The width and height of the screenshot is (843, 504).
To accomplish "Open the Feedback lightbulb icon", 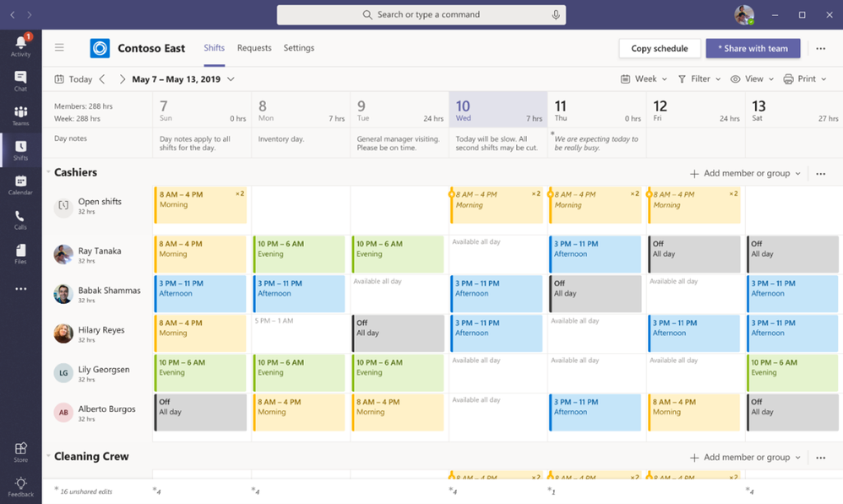I will pyautogui.click(x=20, y=486).
